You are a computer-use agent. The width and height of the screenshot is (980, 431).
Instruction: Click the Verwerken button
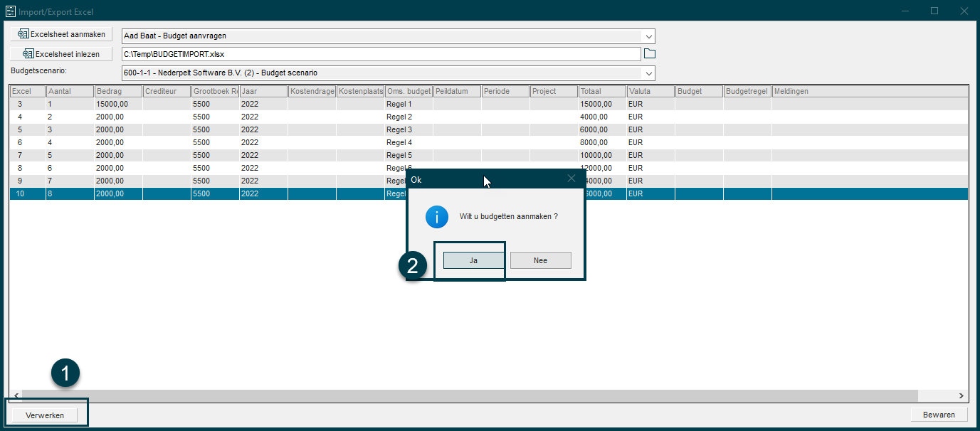click(45, 415)
